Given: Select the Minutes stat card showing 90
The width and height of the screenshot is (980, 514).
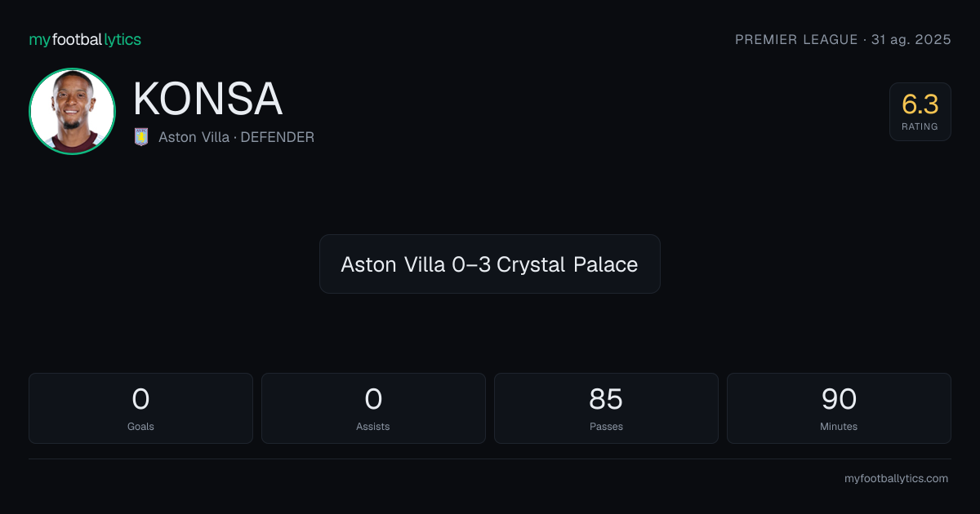Looking at the screenshot, I should 839,408.
